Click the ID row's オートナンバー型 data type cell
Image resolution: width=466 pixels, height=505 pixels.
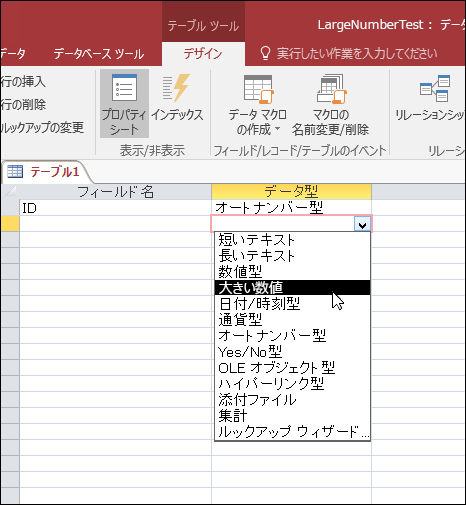(291, 208)
